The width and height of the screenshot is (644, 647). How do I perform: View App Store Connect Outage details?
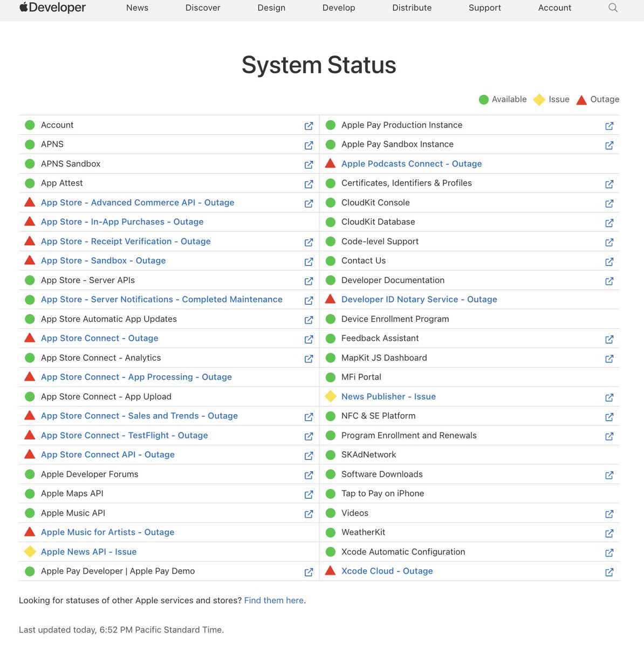tap(100, 338)
